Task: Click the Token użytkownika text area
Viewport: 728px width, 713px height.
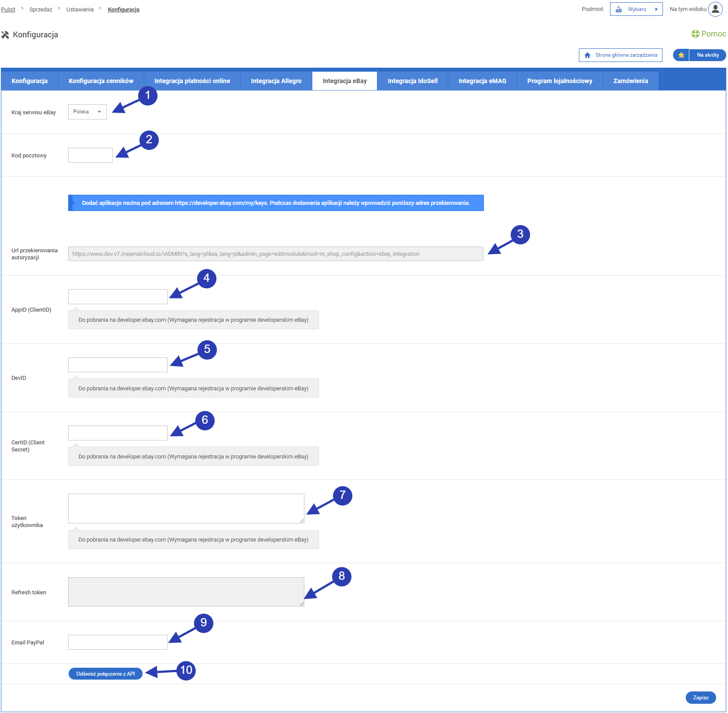Action: tap(186, 509)
